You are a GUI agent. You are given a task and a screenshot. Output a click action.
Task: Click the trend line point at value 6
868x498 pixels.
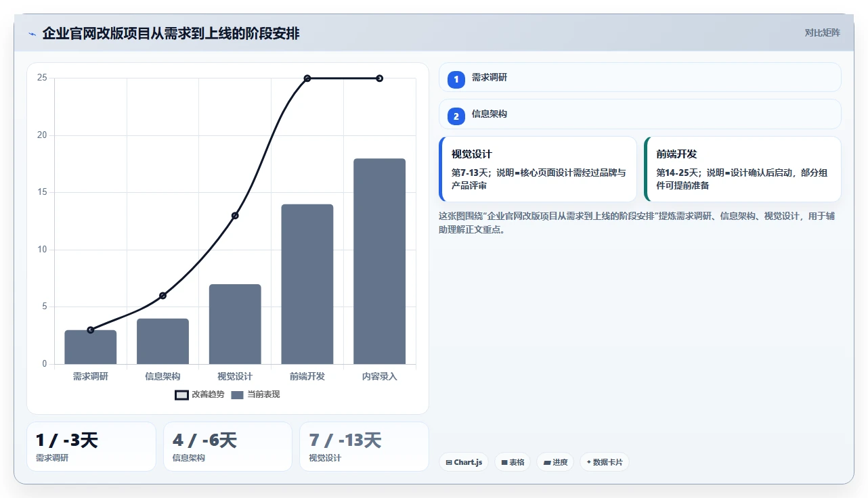pyautogui.click(x=162, y=296)
